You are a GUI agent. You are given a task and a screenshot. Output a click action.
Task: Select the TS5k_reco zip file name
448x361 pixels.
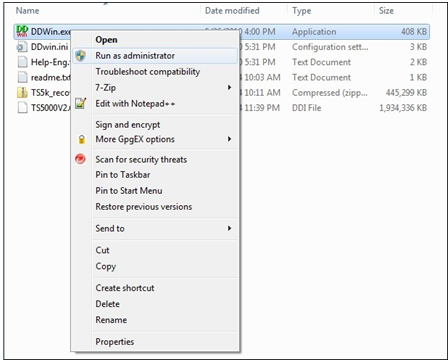[x=50, y=93]
